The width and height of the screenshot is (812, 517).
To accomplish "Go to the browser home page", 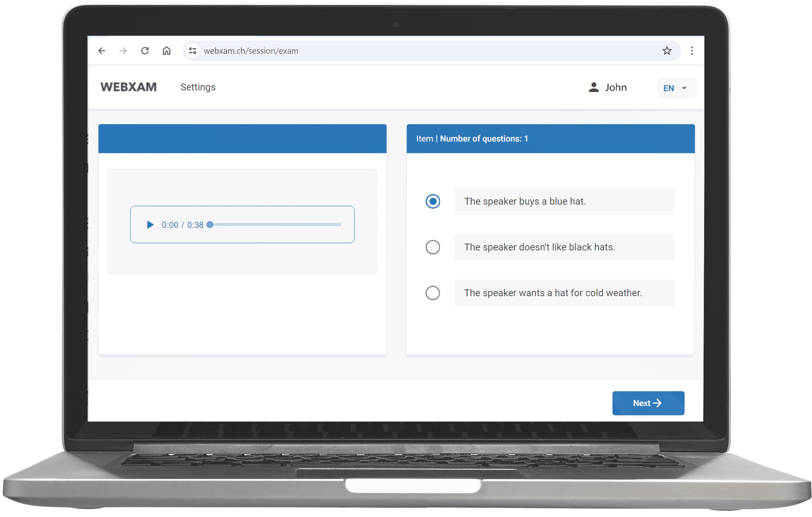I will coord(167,51).
